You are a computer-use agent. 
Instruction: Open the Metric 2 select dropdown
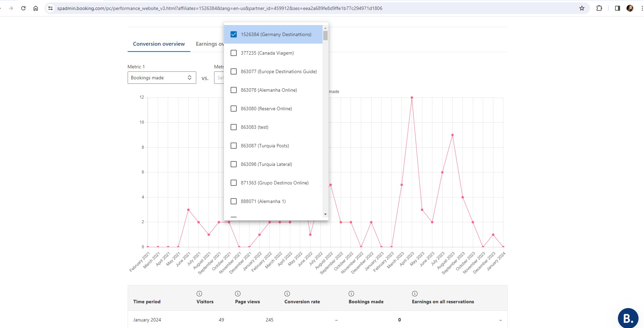click(x=219, y=78)
